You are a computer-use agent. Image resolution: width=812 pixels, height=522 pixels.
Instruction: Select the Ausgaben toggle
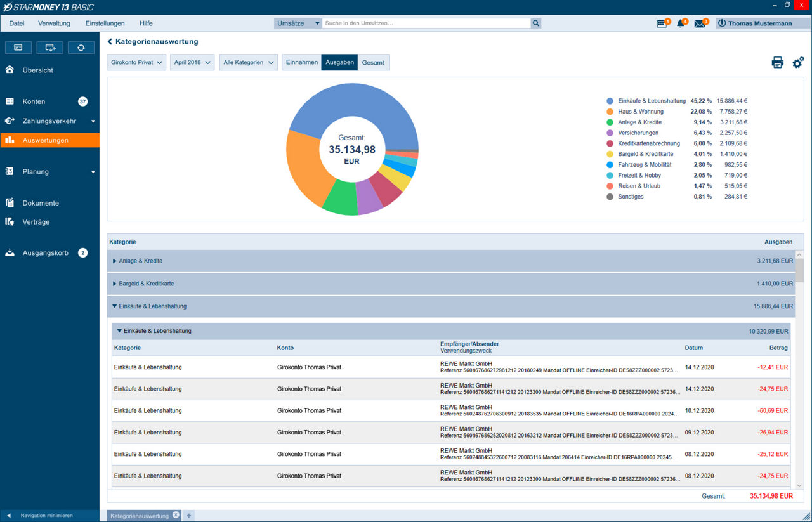339,62
